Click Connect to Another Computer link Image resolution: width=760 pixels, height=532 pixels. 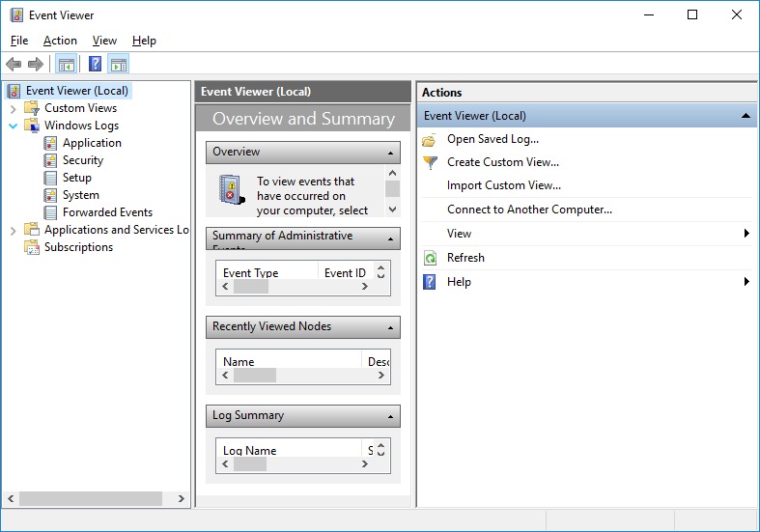[529, 210]
